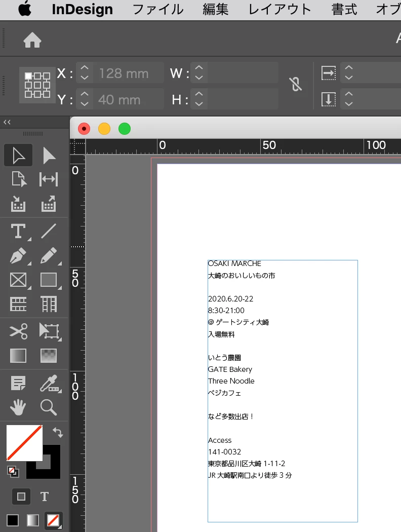Step the Y position value
Screen dimensions: 401x532
pyautogui.click(x=85, y=99)
